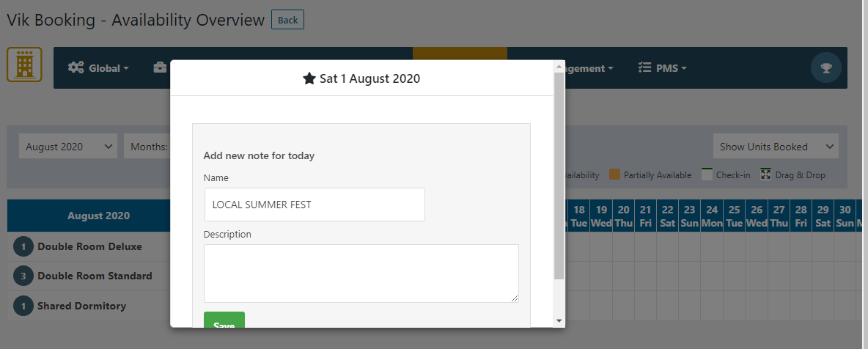
Task: Click the Name input field
Action: 315,205
